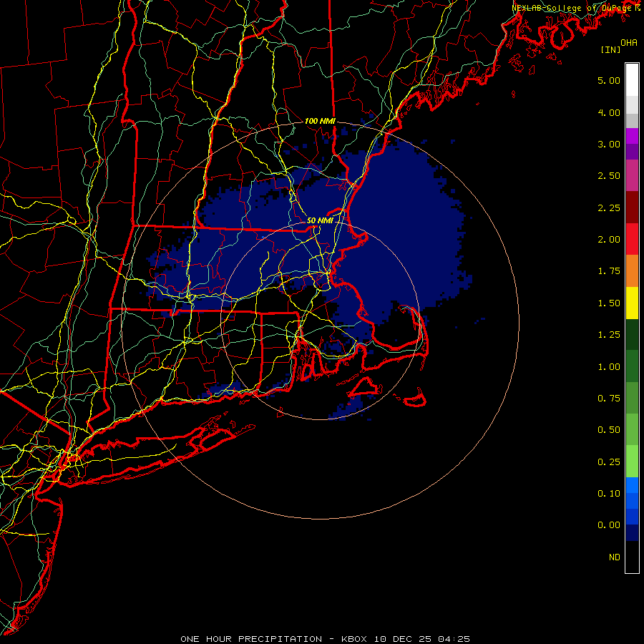Viewport: 644px width, 644px height.
Task: Click the 2.50 legend value
Action: [x=609, y=176]
